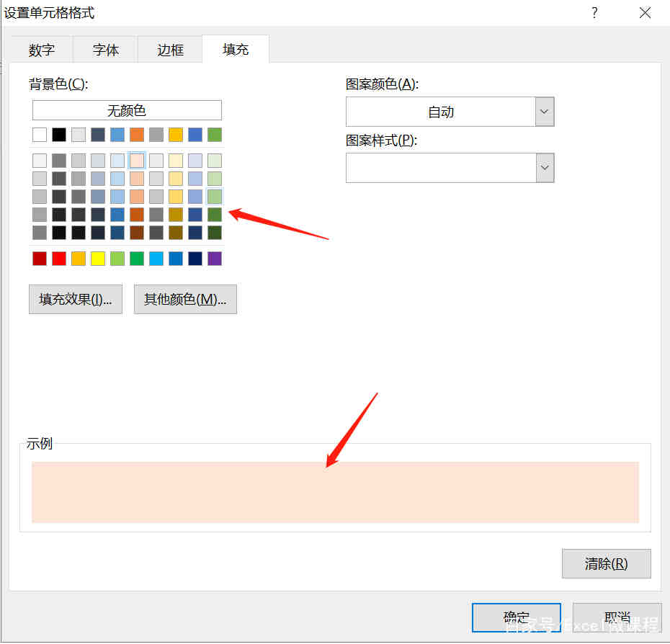Pick orange swatch in top theme row
The width and height of the screenshot is (670, 644).
coord(137,135)
